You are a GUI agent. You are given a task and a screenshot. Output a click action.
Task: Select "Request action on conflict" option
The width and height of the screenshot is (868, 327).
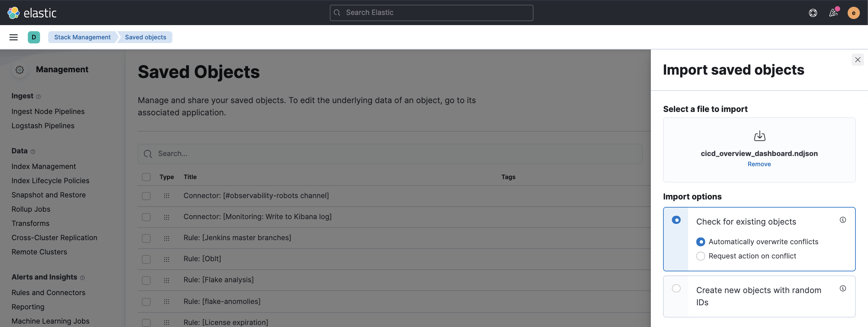coord(701,256)
